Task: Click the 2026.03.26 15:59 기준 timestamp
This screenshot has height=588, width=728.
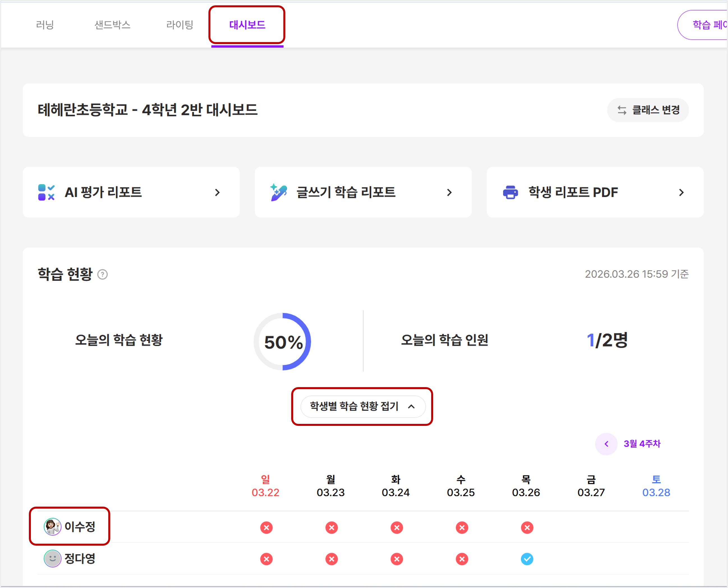Action: [637, 274]
